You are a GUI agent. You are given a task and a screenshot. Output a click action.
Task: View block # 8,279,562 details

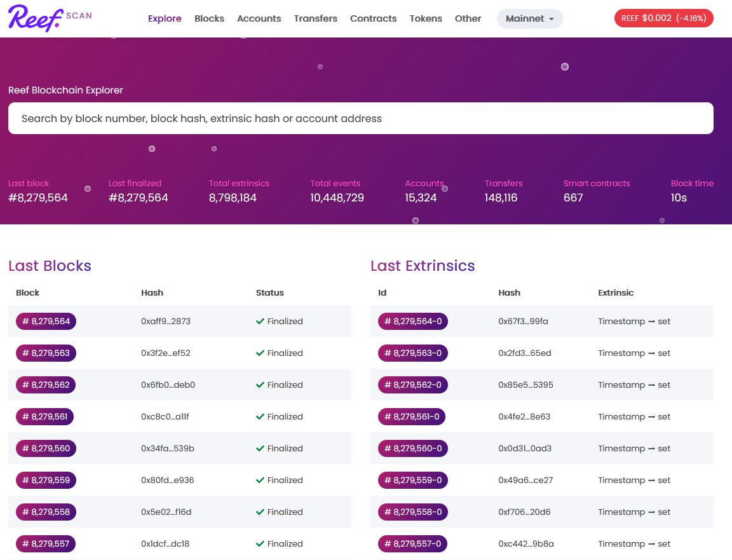[46, 385]
